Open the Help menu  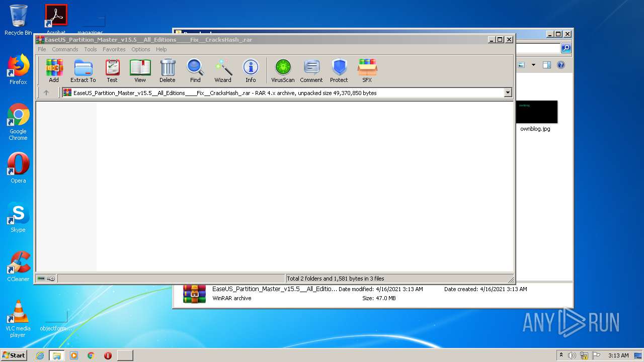pos(161,49)
